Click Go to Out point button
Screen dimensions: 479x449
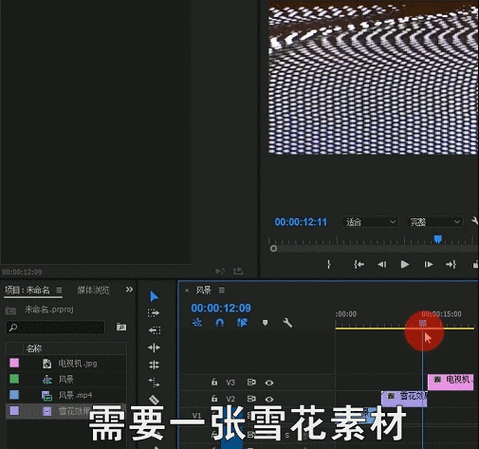[451, 264]
